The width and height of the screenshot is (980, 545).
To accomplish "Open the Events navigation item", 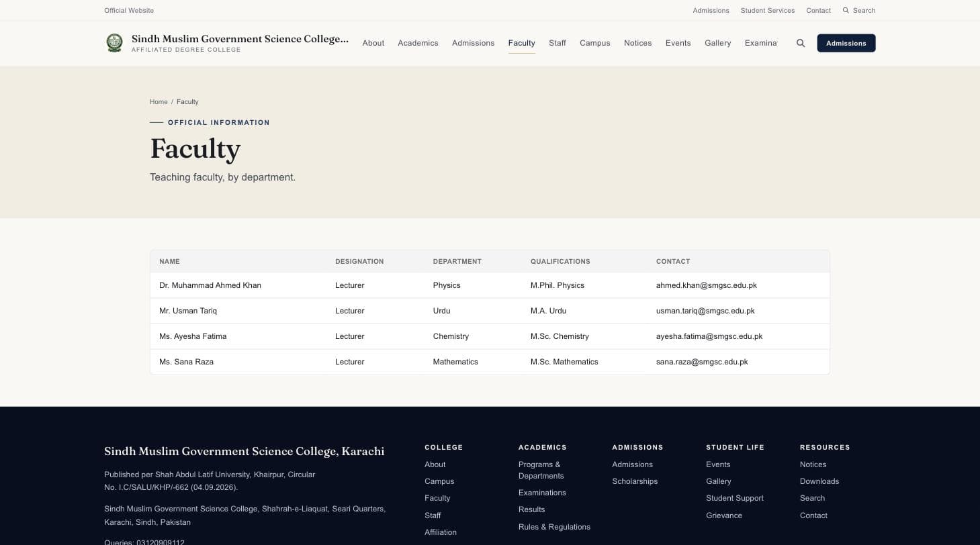I will [x=678, y=43].
